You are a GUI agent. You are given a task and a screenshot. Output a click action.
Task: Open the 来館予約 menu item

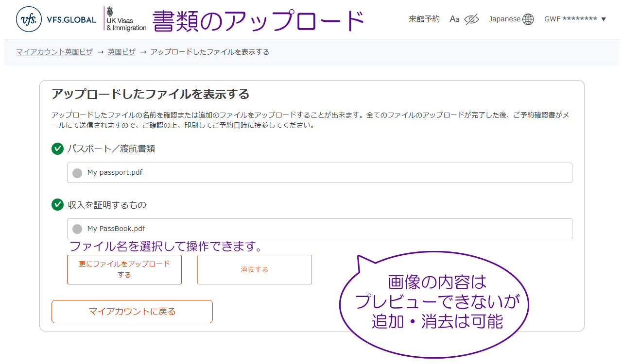click(x=424, y=19)
